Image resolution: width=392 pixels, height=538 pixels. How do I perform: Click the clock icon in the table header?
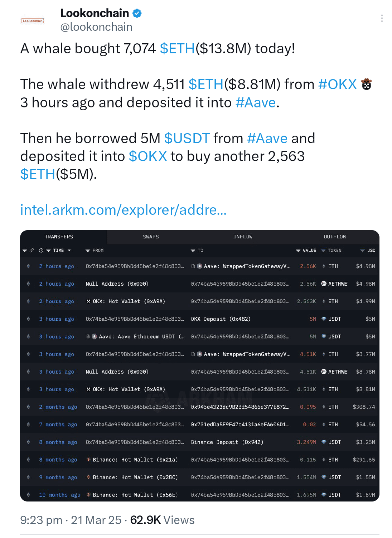pos(41,251)
